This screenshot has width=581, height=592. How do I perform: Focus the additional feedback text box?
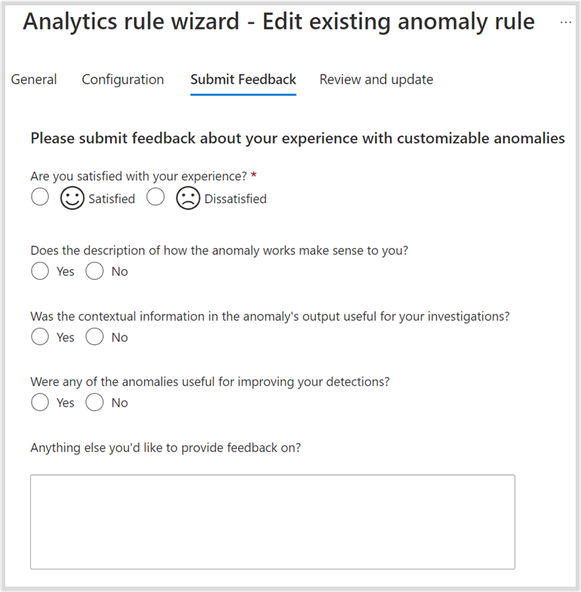[x=273, y=522]
